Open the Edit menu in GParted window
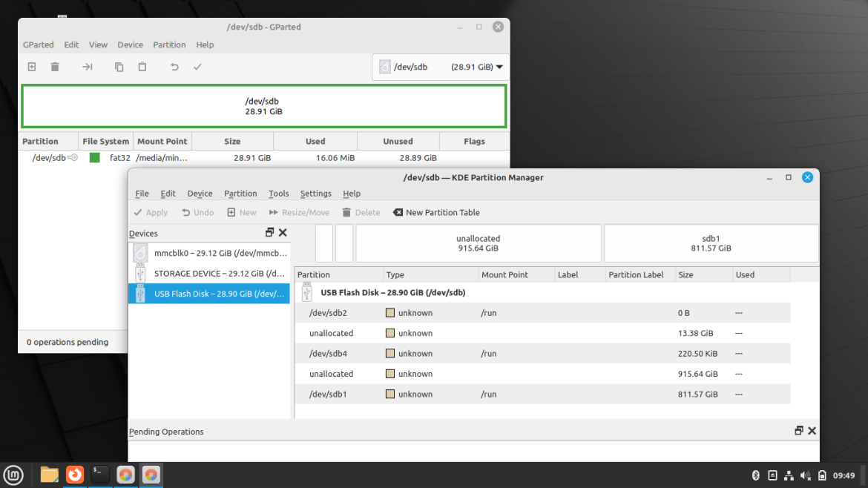This screenshot has height=488, width=868. pos(71,44)
